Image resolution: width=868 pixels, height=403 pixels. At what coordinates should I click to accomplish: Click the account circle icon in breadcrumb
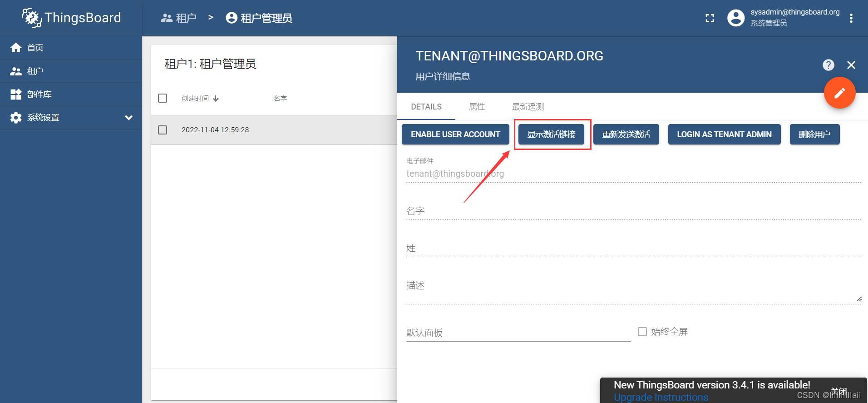tap(232, 18)
